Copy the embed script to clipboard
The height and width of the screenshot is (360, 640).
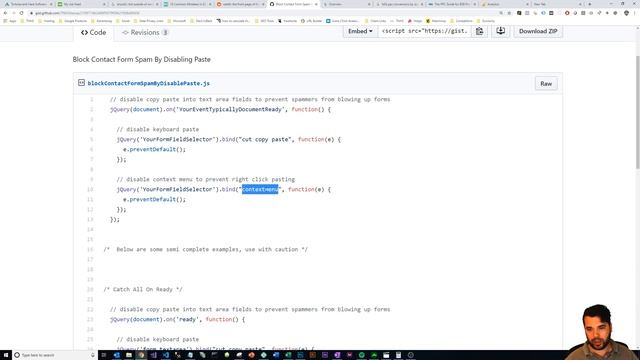(x=479, y=31)
